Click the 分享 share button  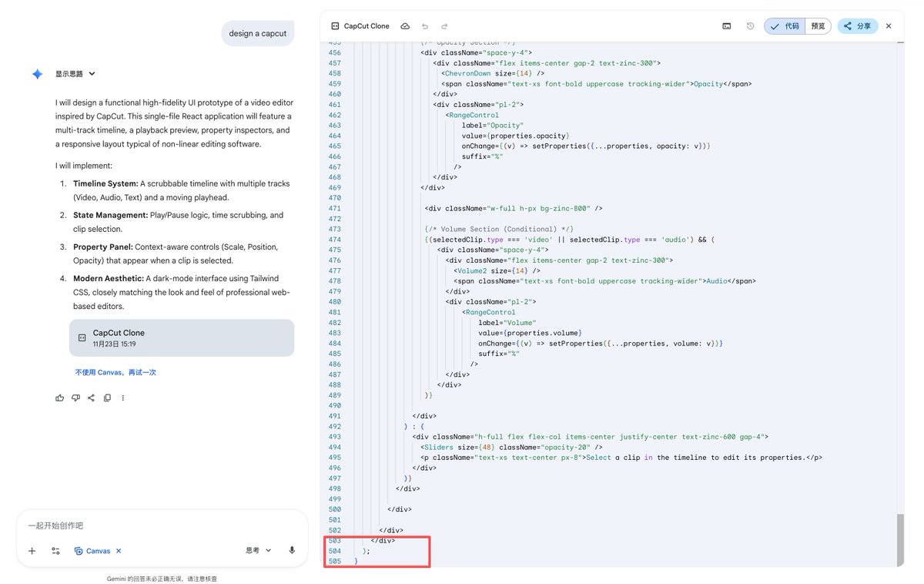click(x=857, y=26)
